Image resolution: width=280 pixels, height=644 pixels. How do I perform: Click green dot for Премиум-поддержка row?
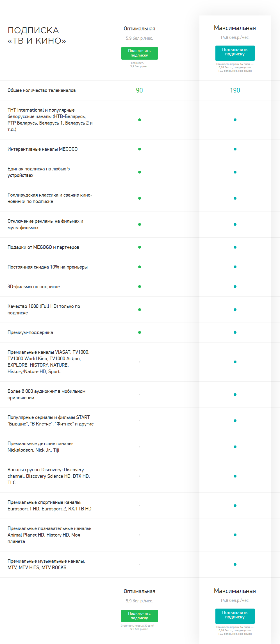coord(140,332)
